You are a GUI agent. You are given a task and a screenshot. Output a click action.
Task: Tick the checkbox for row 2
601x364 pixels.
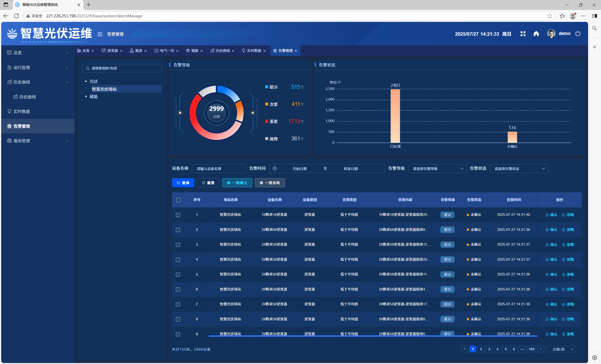pyautogui.click(x=178, y=230)
